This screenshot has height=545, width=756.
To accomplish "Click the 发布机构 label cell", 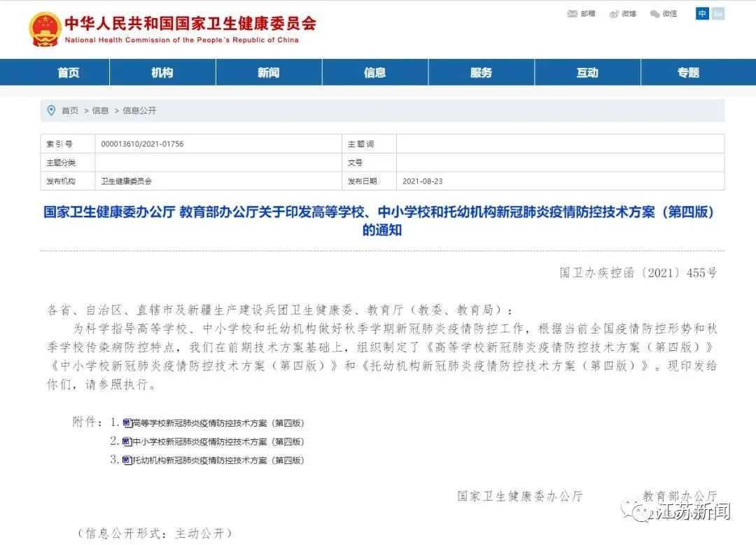I will coord(68,181).
